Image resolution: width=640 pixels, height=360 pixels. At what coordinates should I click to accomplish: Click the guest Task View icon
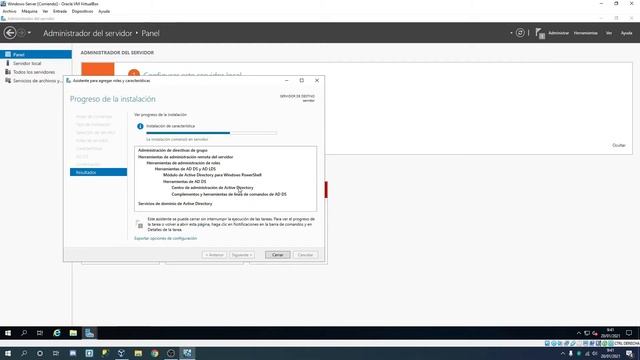(x=40, y=333)
